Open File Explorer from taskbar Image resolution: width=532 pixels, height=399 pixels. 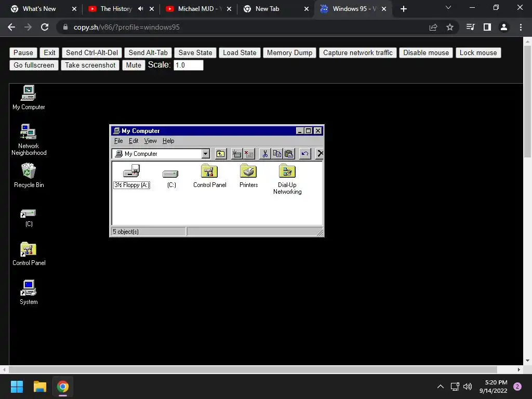(x=40, y=387)
